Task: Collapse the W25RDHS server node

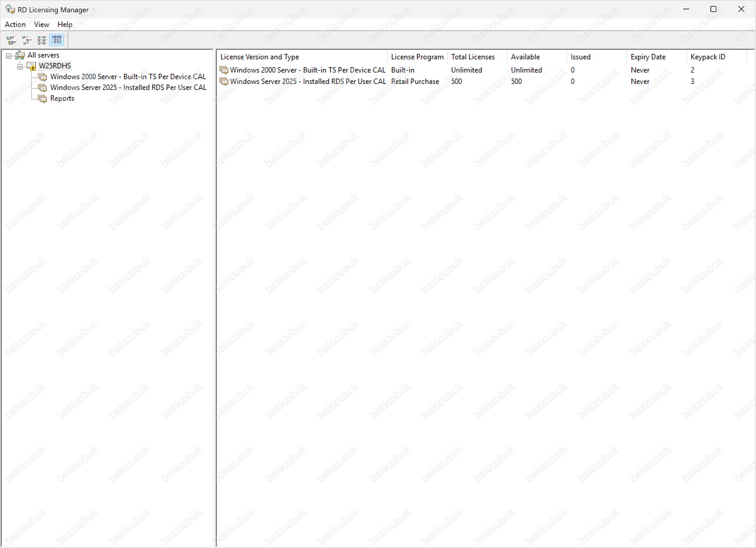Action: point(20,67)
